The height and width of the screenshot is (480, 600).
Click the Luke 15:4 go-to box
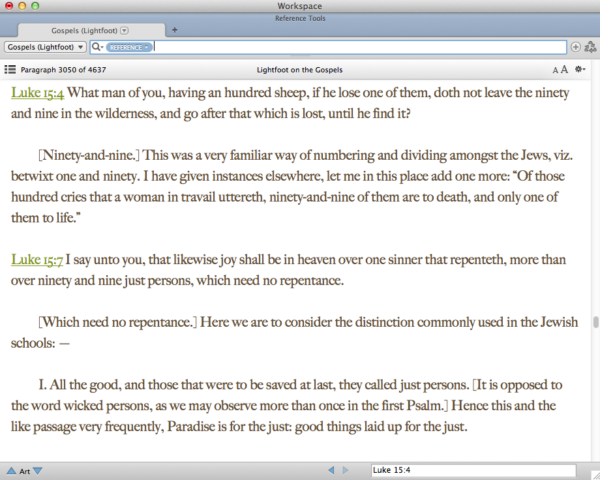pyautogui.click(x=473, y=470)
